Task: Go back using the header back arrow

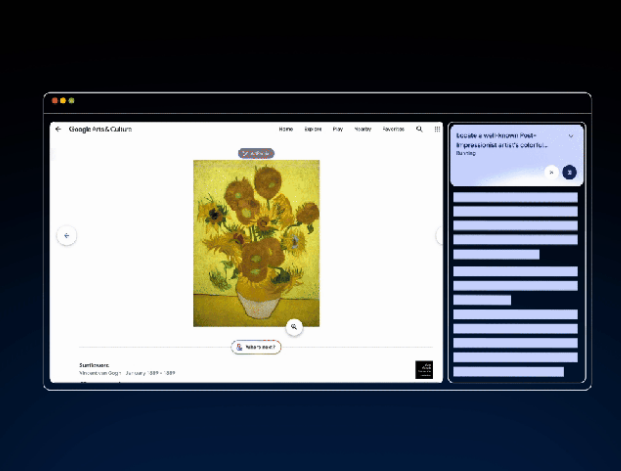Action: pos(58,129)
